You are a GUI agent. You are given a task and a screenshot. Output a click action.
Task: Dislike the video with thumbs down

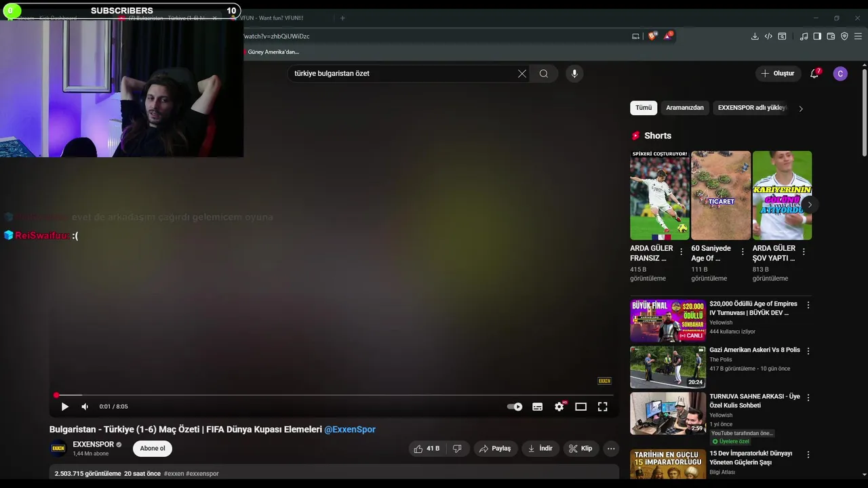457,449
